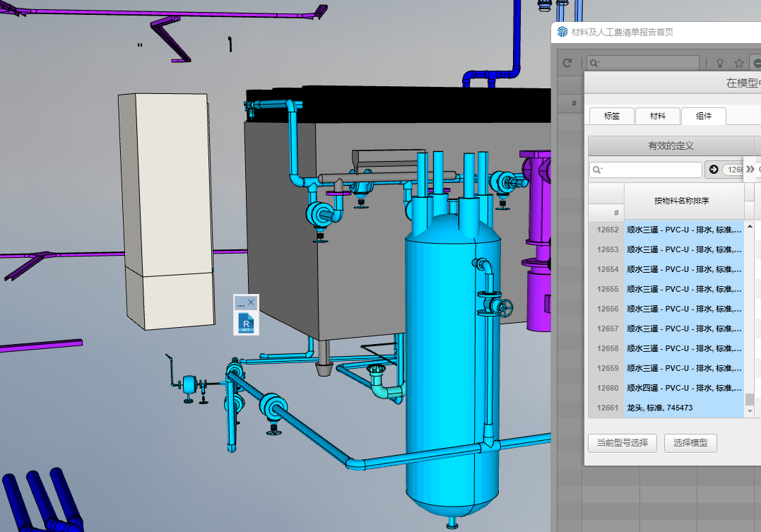Click the black arrow icon beside the search box
This screenshot has width=761, height=532.
click(x=714, y=170)
